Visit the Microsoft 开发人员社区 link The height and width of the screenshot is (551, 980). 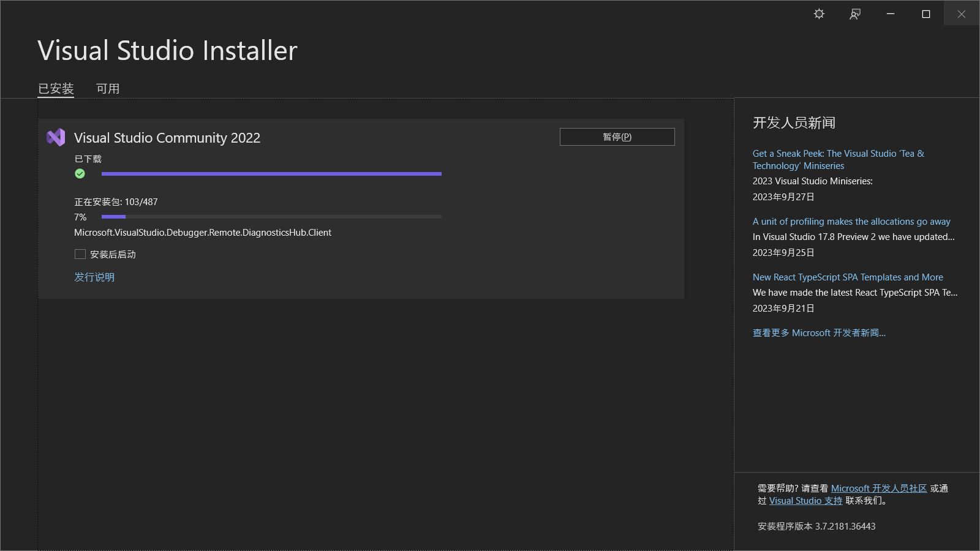point(879,489)
